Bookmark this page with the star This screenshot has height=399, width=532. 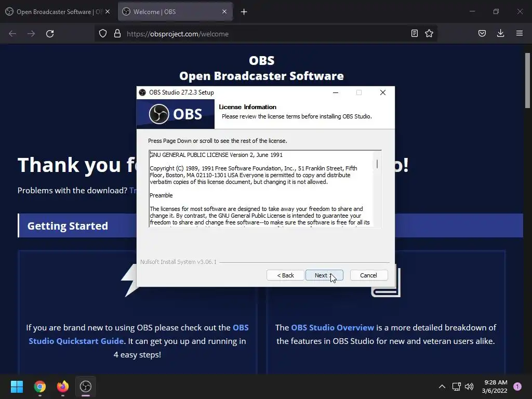click(x=429, y=33)
